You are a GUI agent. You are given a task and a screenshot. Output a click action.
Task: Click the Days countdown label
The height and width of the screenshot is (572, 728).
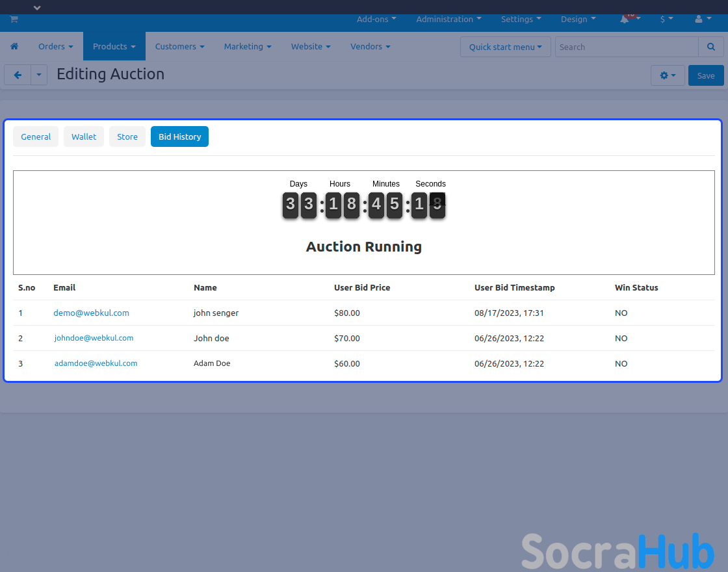point(298,184)
